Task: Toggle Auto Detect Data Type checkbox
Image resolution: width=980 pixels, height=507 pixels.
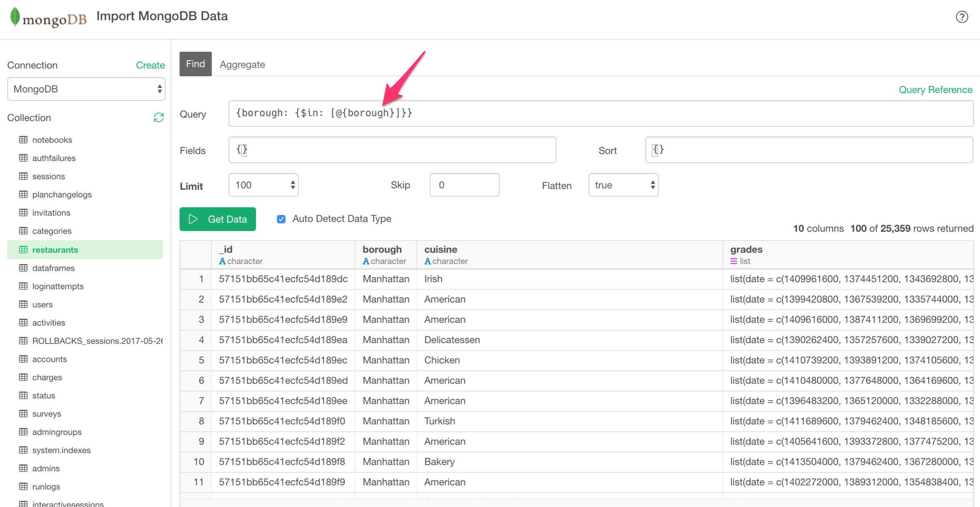Action: (281, 219)
